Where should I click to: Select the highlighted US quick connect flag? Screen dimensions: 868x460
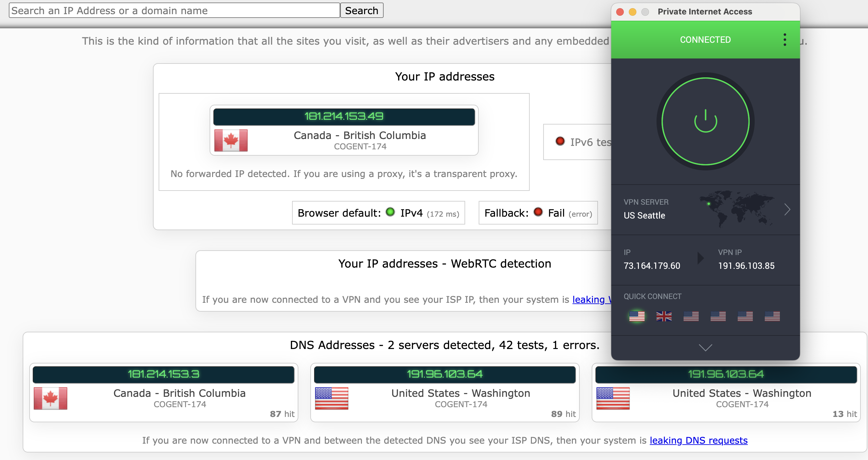tap(638, 316)
